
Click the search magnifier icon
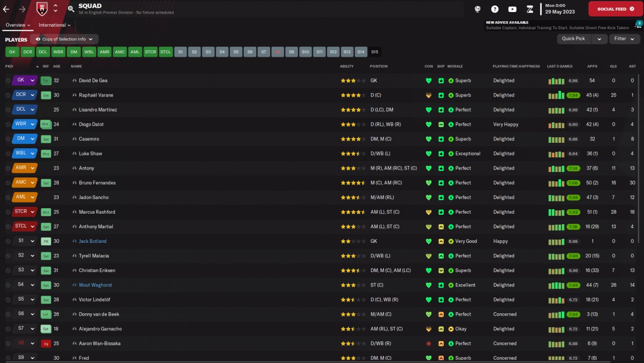pyautogui.click(x=71, y=9)
